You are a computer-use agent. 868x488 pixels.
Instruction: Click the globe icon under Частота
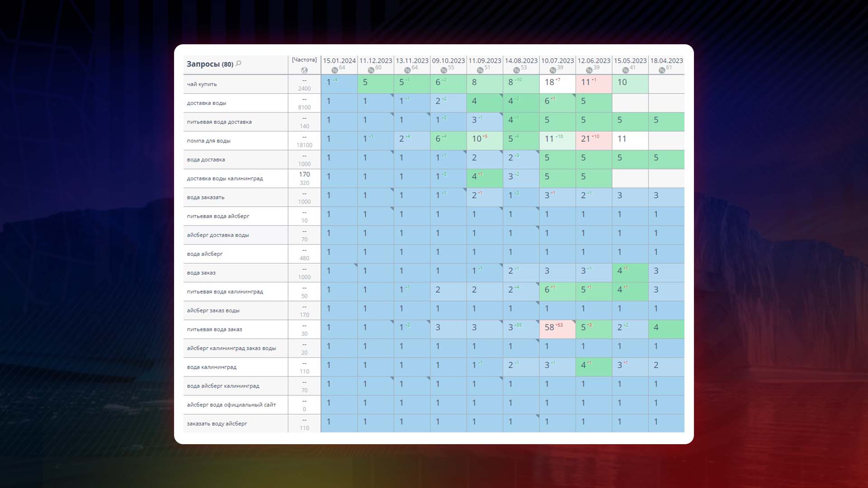[304, 70]
